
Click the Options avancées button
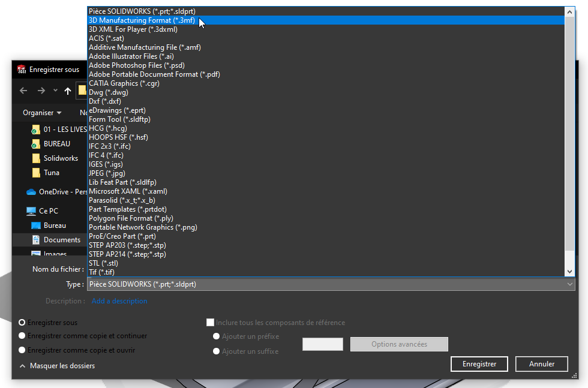pos(399,344)
